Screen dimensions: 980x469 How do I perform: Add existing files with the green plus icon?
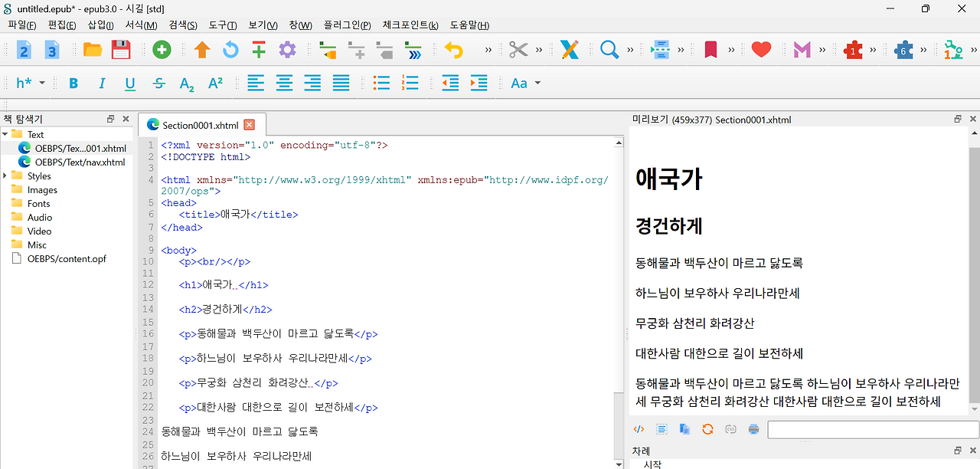pyautogui.click(x=162, y=50)
